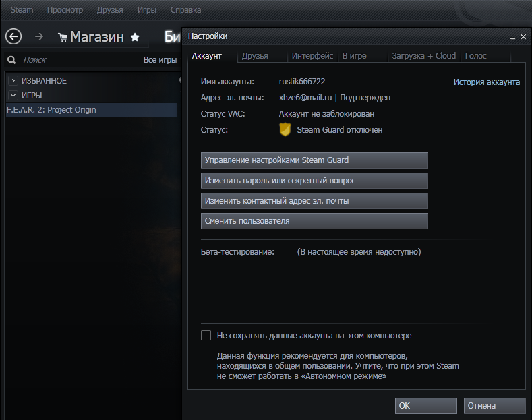Expand the ИЗБРАННОЕ category
The image size is (532, 420).
point(13,81)
